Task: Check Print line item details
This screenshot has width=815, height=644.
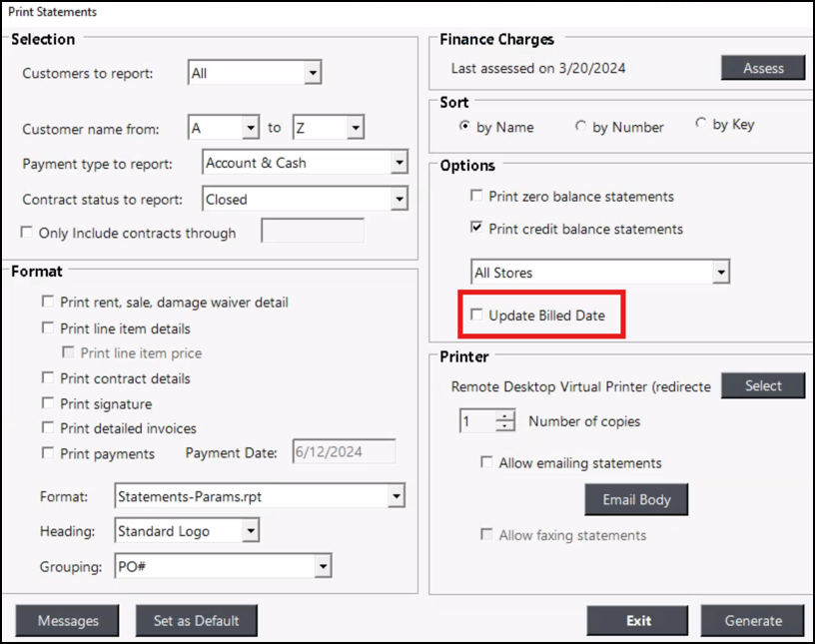Action: (48, 328)
